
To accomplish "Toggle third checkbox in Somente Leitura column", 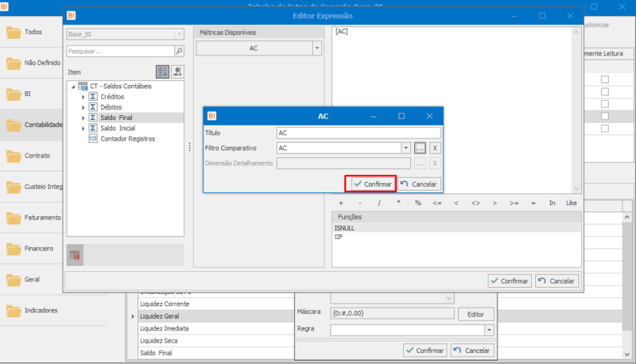I will (605, 104).
